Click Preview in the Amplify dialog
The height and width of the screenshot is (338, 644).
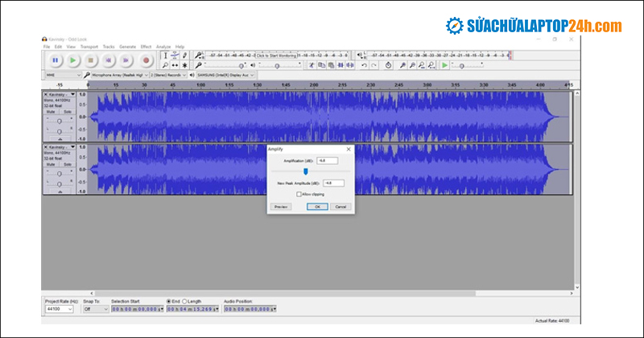coord(280,207)
